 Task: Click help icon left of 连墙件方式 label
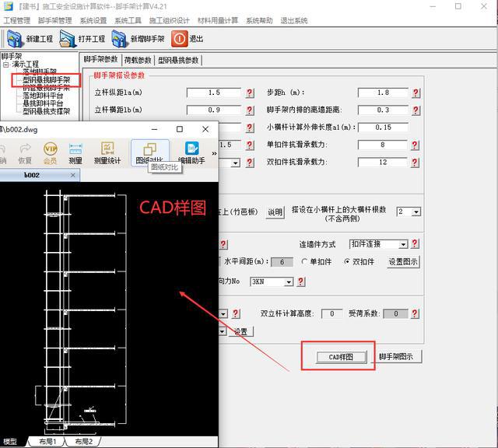[223, 244]
